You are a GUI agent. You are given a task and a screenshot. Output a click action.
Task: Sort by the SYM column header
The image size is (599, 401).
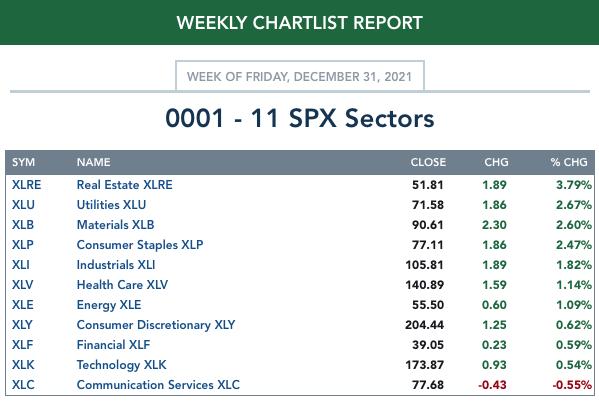(x=23, y=162)
